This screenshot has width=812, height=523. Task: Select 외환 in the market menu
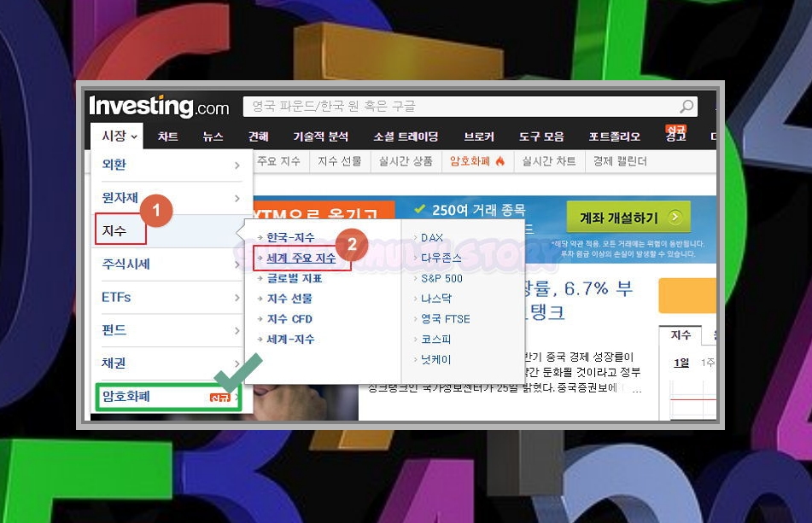[x=114, y=165]
